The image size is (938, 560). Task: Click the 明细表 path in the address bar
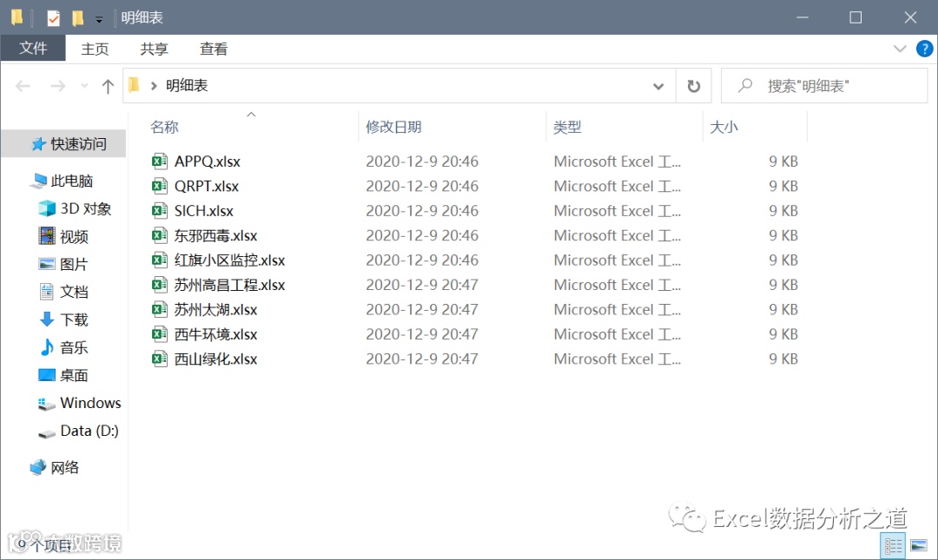pos(187,86)
